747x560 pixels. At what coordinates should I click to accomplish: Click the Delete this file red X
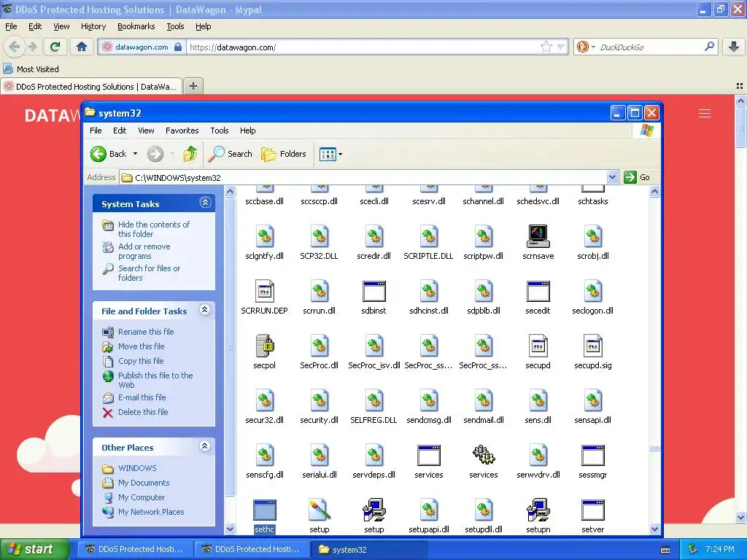pos(108,413)
